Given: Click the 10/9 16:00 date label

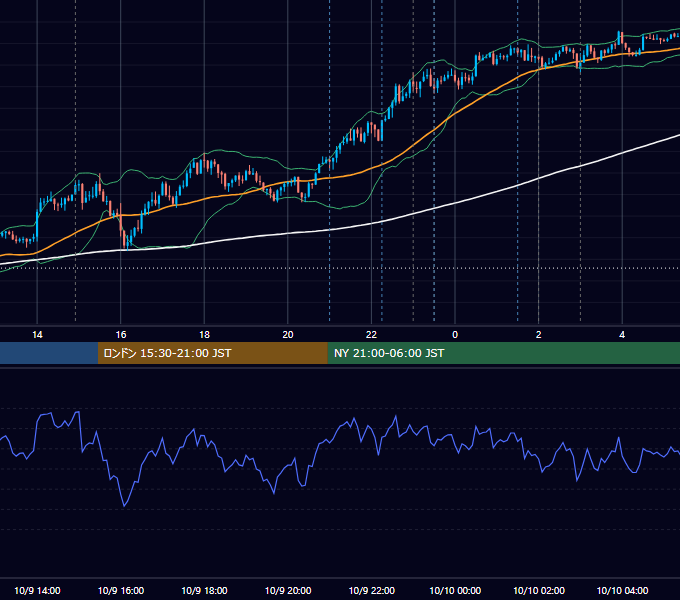Looking at the screenshot, I should pos(121,590).
